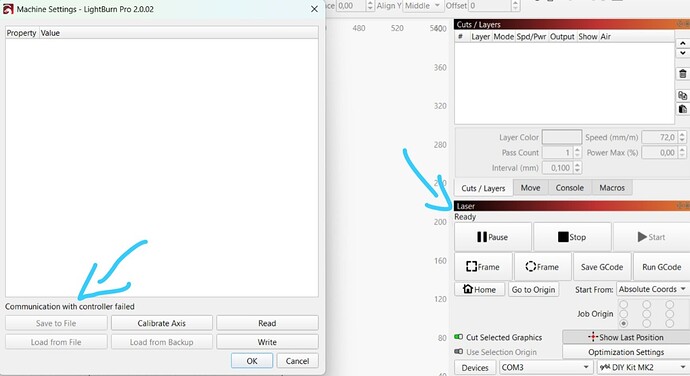This screenshot has width=690, height=376.
Task: Open the DIY Kit MK2 device dropdown
Action: pos(643,367)
